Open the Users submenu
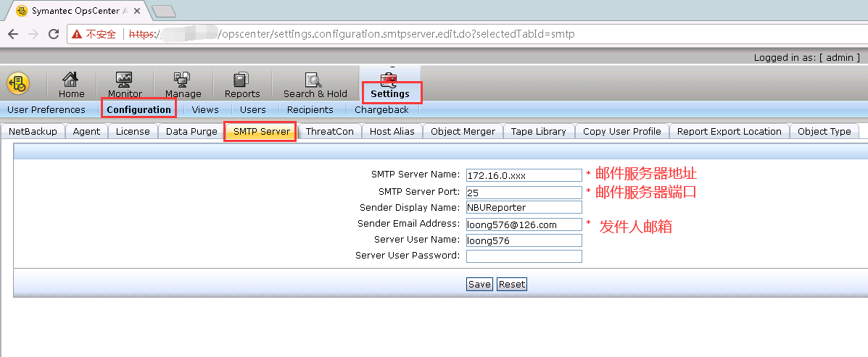 [x=253, y=109]
